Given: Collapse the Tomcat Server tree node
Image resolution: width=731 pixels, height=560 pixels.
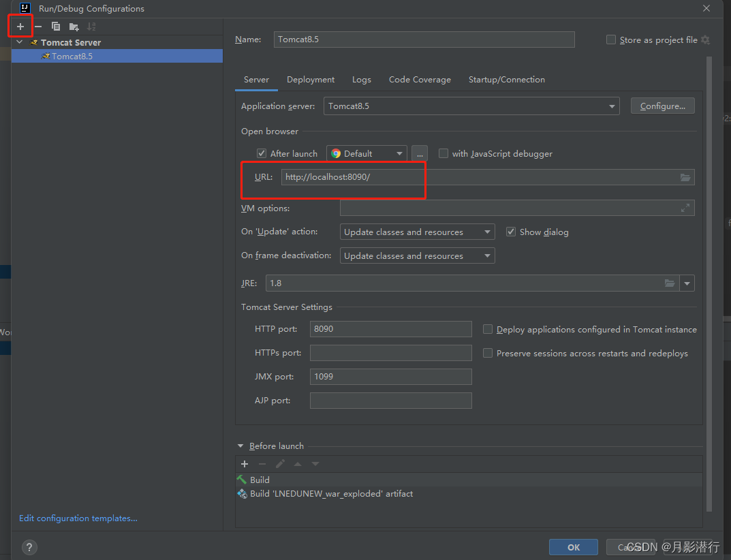Looking at the screenshot, I should click(20, 42).
